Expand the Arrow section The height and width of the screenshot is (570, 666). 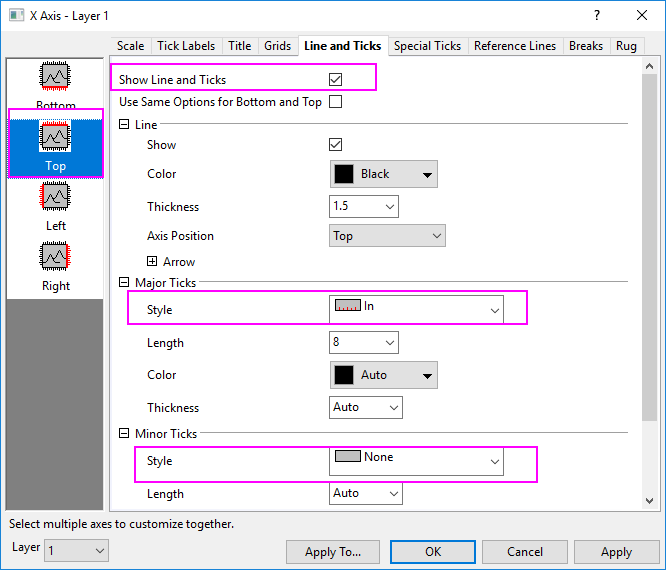coord(152,262)
